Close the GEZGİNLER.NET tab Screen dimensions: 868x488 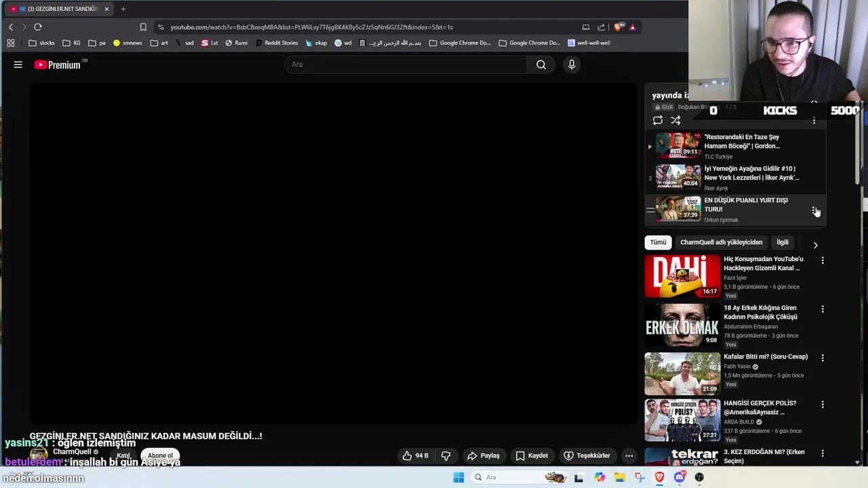[106, 9]
